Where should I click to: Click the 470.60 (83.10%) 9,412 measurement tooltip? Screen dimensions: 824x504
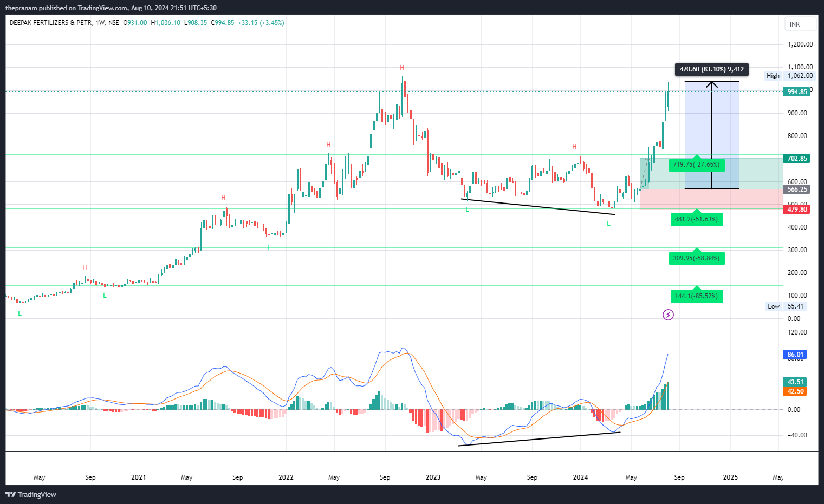[x=712, y=69]
